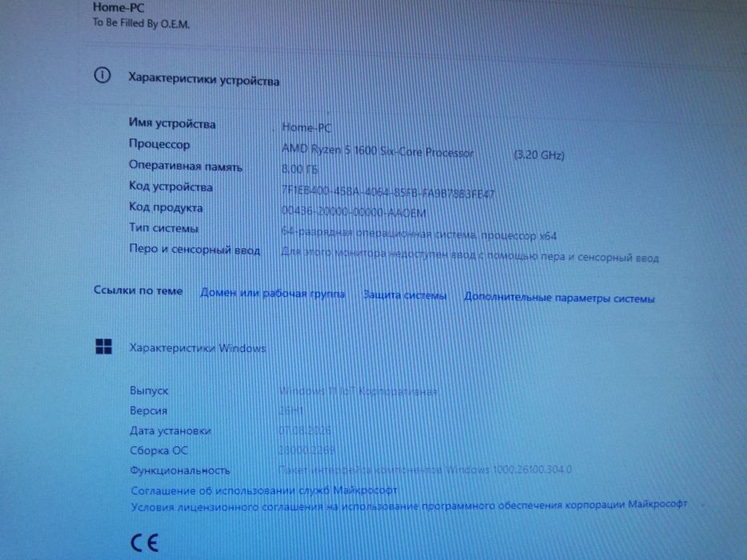Click the CE mark icon
This screenshot has width=747, height=560.
pyautogui.click(x=144, y=543)
